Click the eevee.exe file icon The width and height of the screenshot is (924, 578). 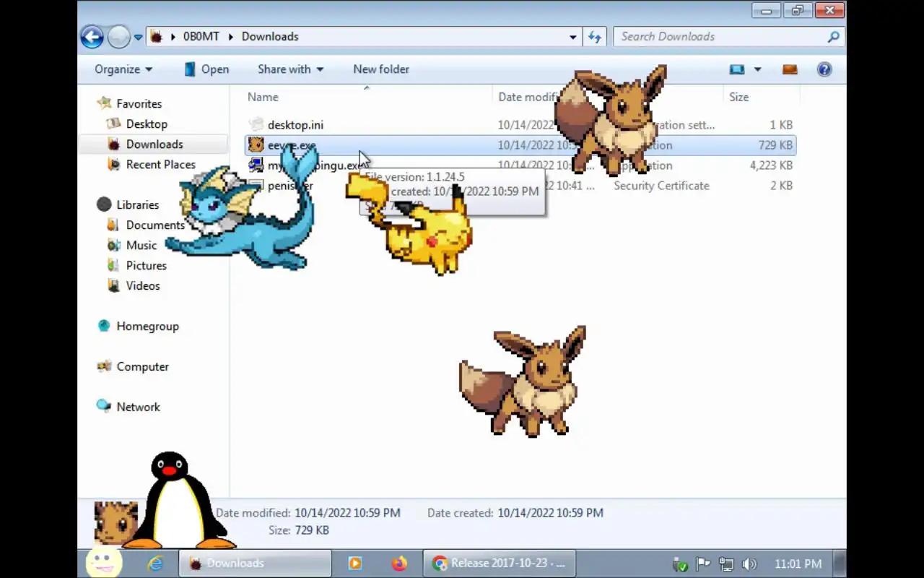coord(256,145)
